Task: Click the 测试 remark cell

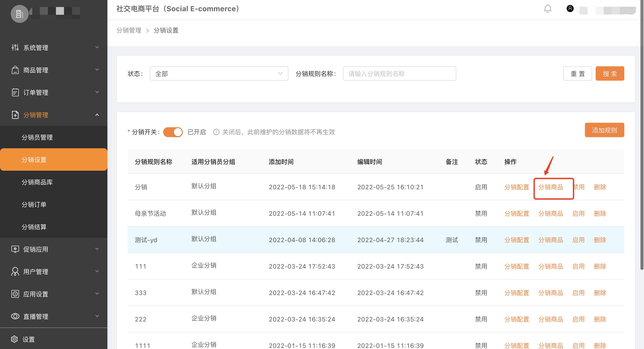Action: click(452, 240)
